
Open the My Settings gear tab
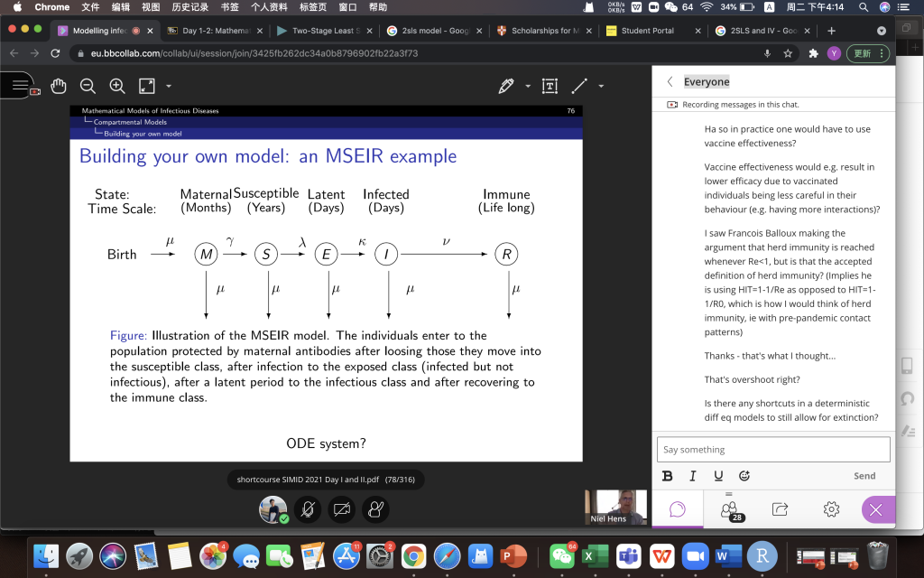[x=831, y=509]
